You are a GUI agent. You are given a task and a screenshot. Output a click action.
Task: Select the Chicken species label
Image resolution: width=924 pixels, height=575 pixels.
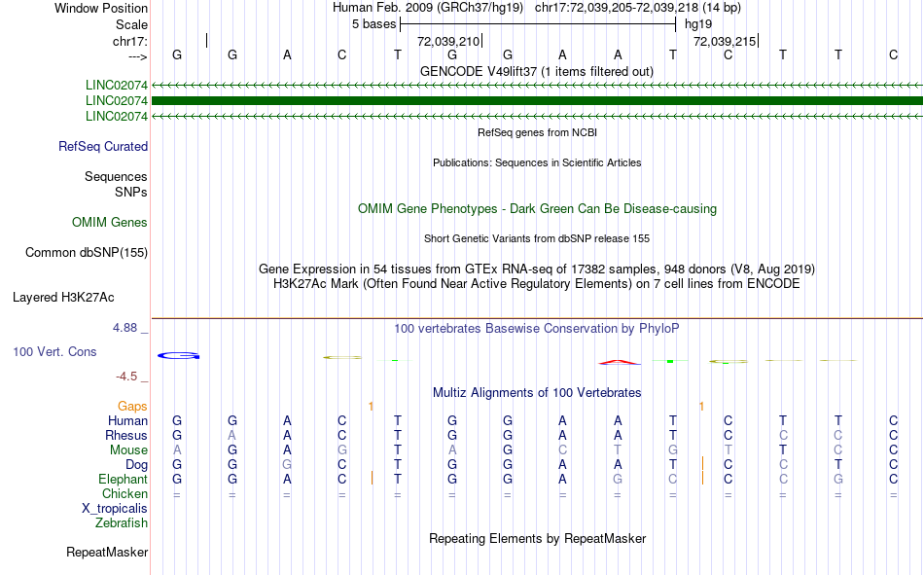124,493
